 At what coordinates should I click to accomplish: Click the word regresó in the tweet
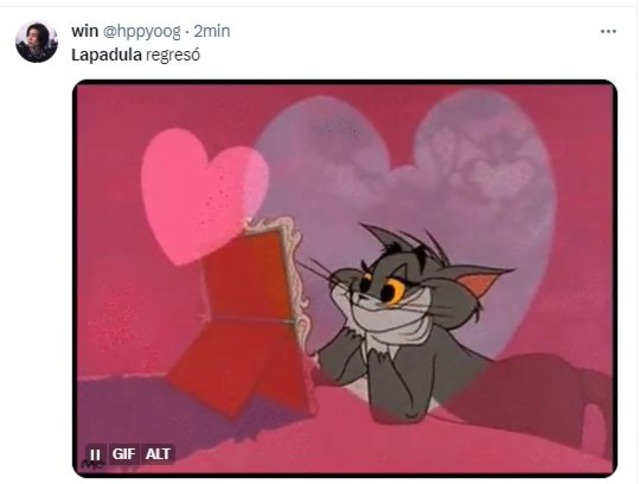pos(173,56)
